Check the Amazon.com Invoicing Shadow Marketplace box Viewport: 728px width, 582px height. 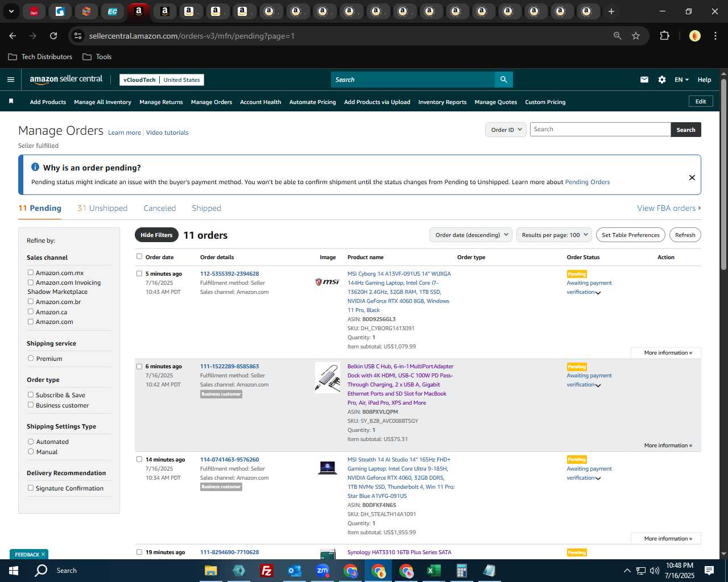point(31,282)
